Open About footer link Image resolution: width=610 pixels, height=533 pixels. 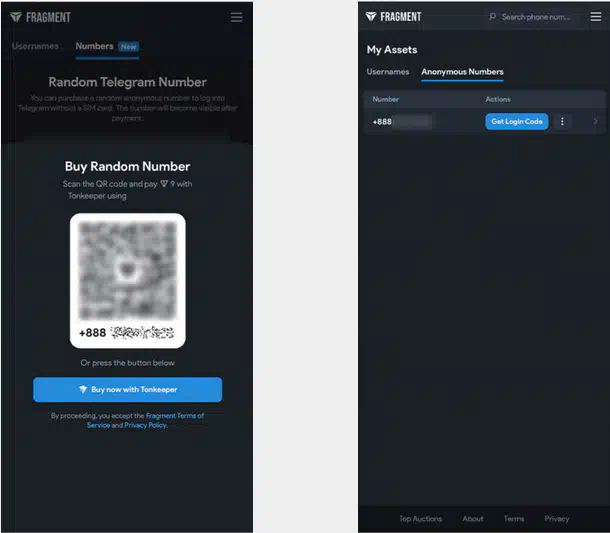point(473,519)
